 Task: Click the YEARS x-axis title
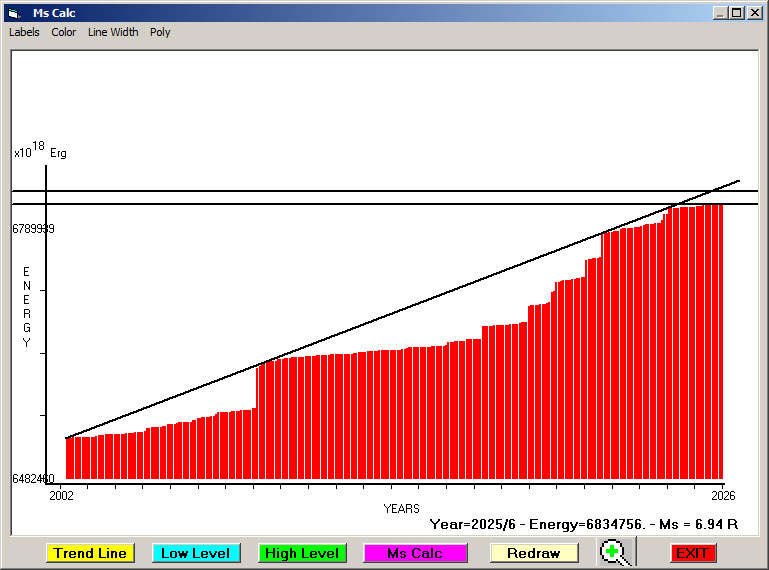point(401,509)
